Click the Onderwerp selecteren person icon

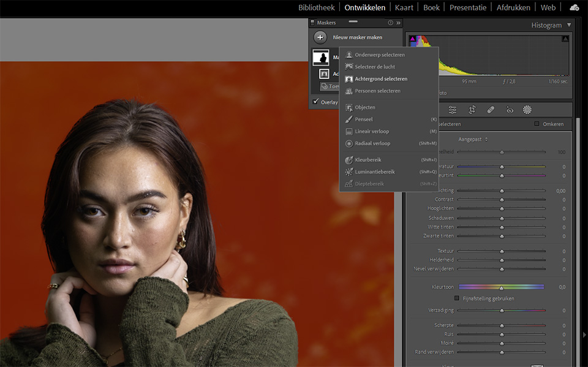tap(349, 55)
